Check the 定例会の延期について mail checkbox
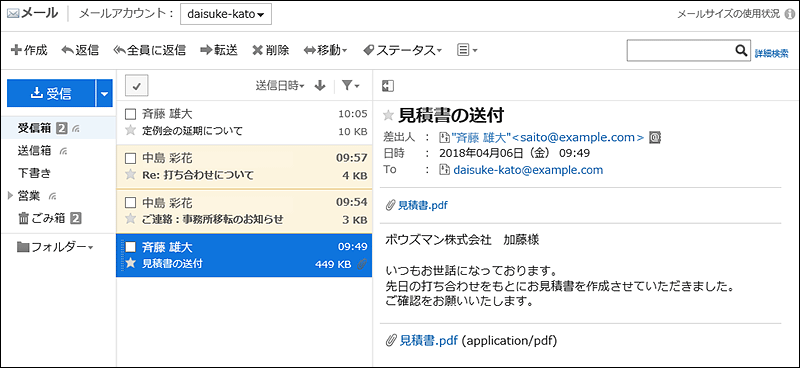This screenshot has width=800, height=368. pos(131,114)
